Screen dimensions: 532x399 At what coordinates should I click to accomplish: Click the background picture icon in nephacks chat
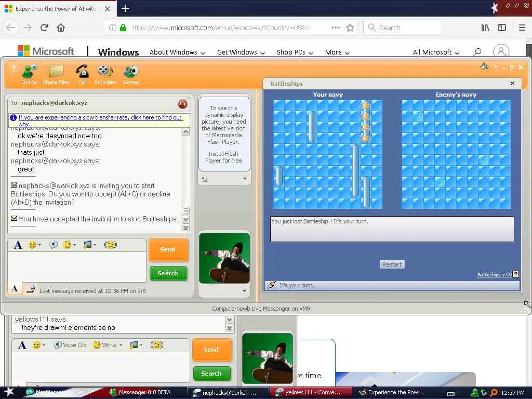pyautogui.click(x=87, y=245)
